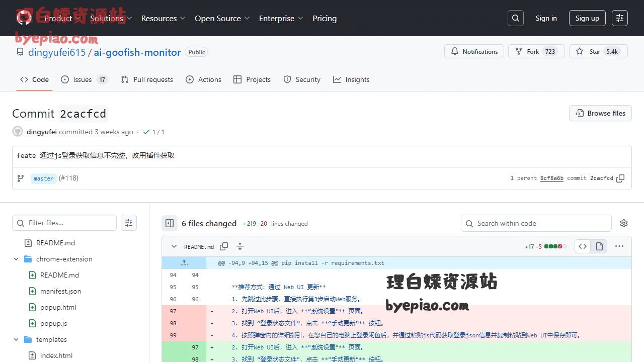Collapse README.md diff with chevron

174,246
